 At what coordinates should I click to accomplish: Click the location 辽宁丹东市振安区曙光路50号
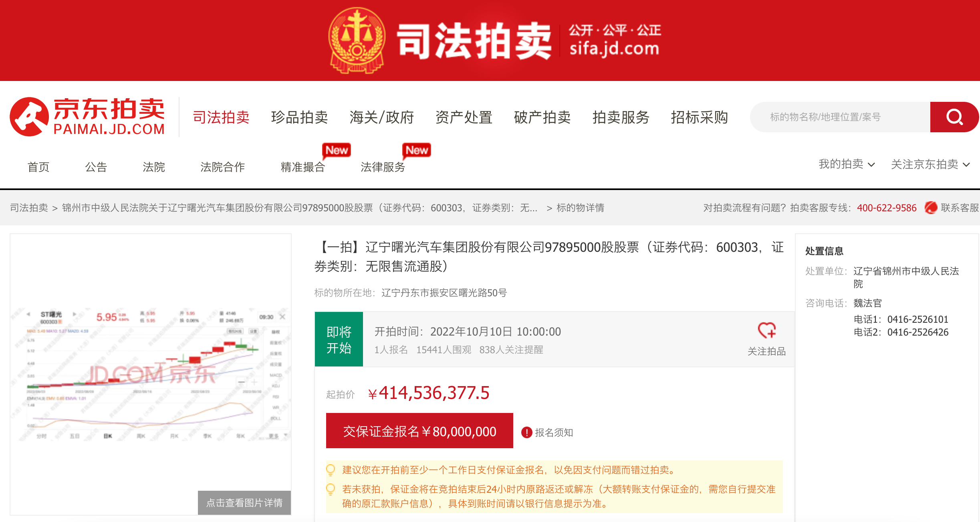tap(444, 293)
